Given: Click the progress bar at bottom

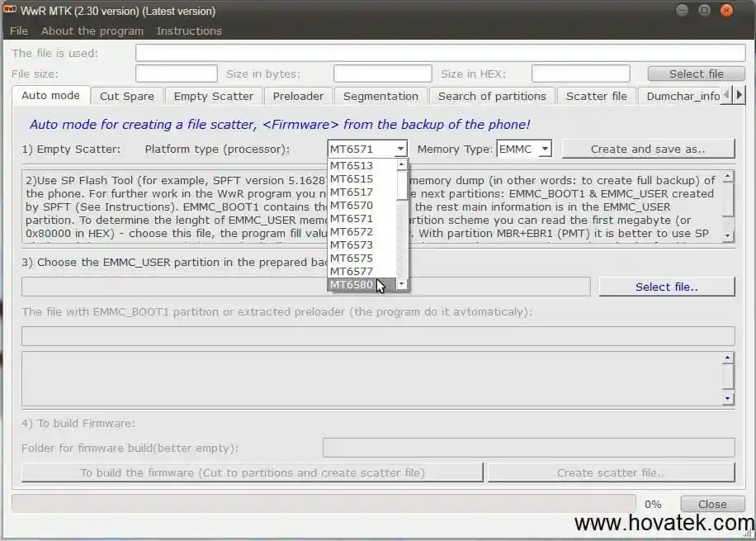Looking at the screenshot, I should pyautogui.click(x=324, y=503).
